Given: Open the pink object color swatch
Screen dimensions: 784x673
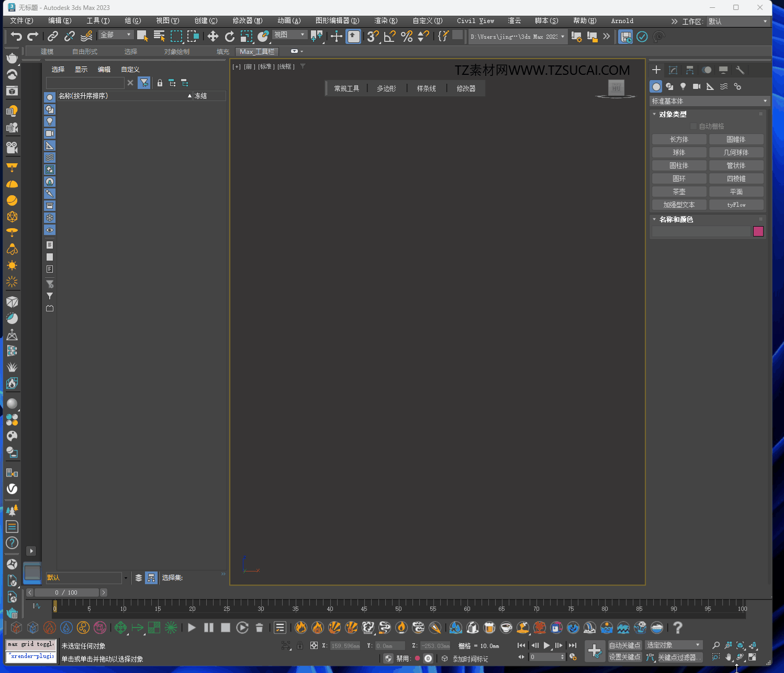Looking at the screenshot, I should pyautogui.click(x=758, y=231).
